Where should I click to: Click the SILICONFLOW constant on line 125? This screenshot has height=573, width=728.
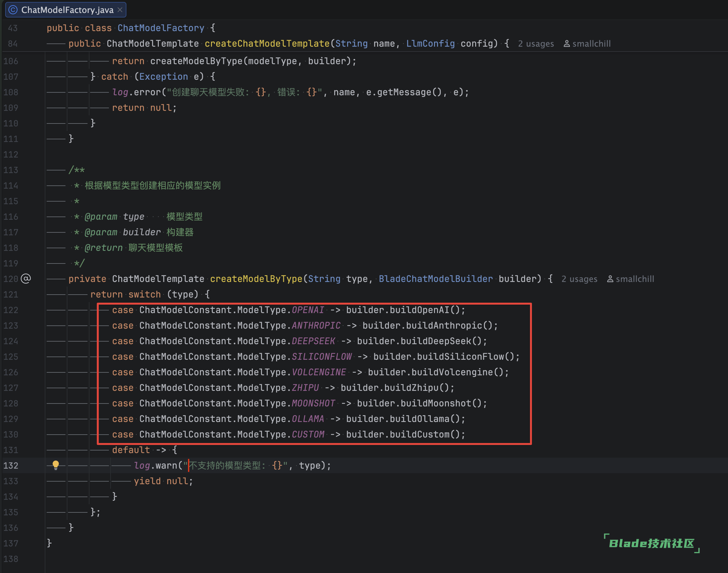pos(322,357)
